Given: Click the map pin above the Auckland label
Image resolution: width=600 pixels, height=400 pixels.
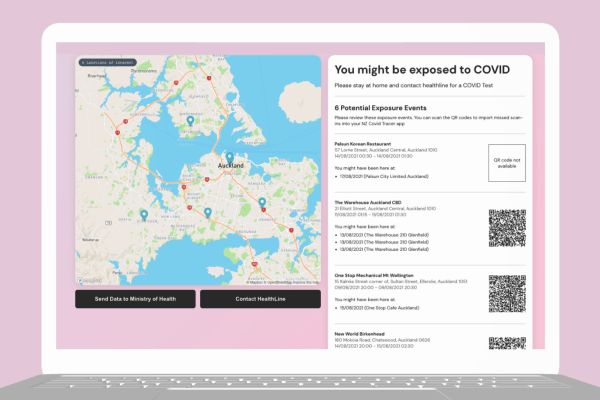Looking at the screenshot, I should (230, 158).
